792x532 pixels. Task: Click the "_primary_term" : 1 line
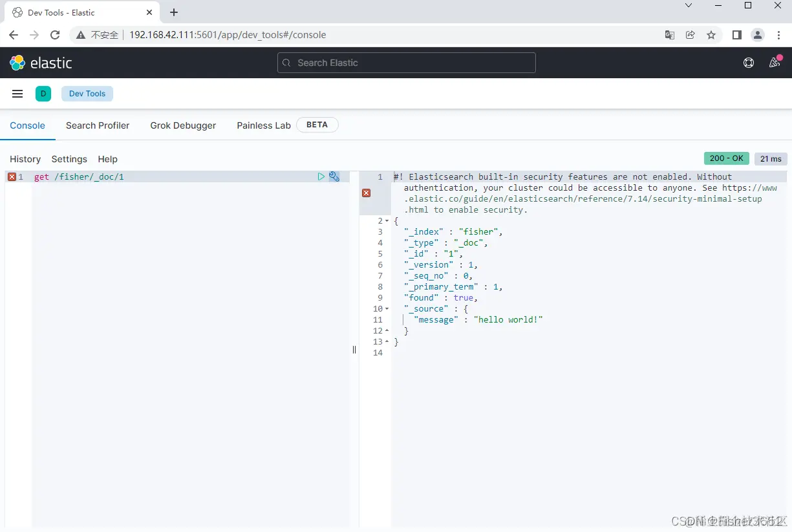453,287
